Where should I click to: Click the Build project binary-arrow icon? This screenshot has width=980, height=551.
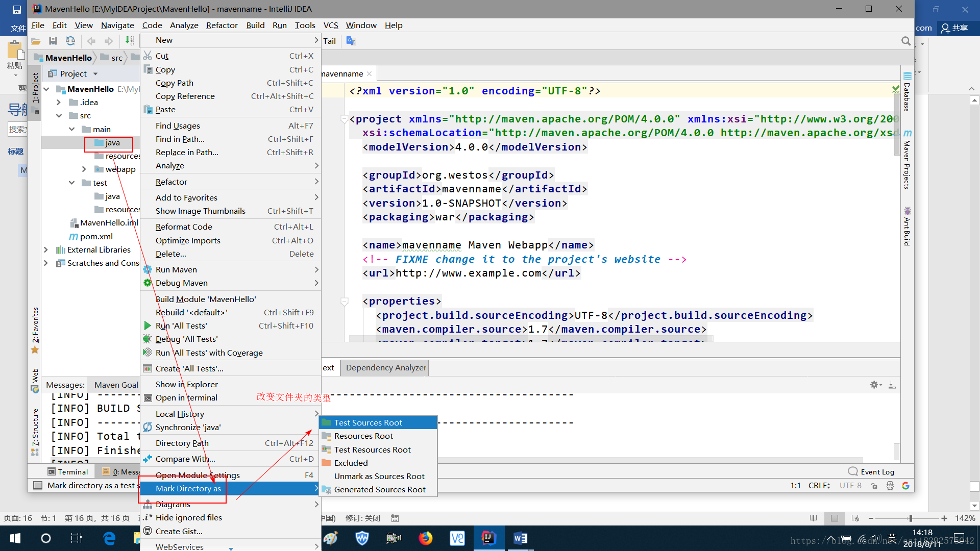coord(130,41)
